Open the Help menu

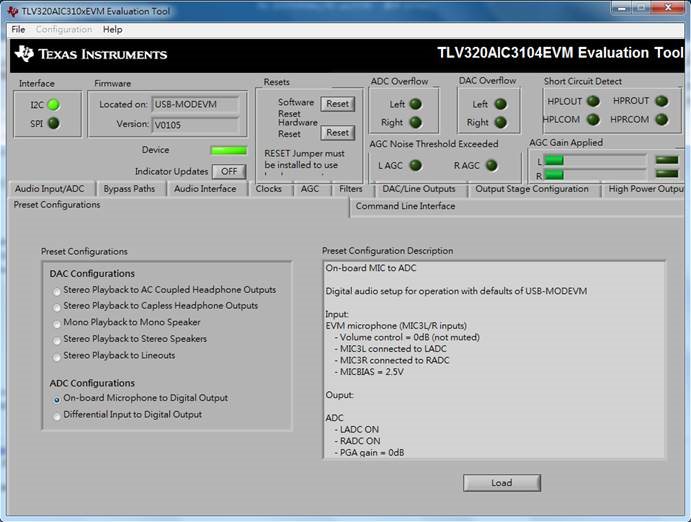click(112, 30)
